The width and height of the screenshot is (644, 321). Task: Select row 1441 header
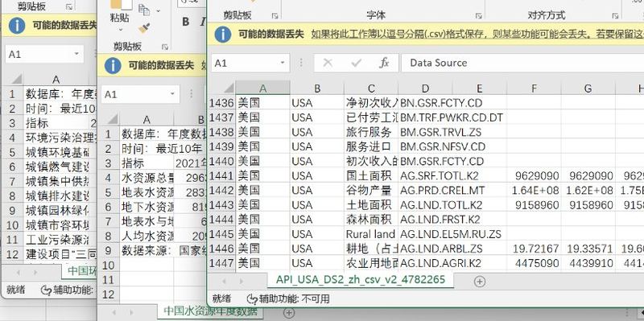221,175
